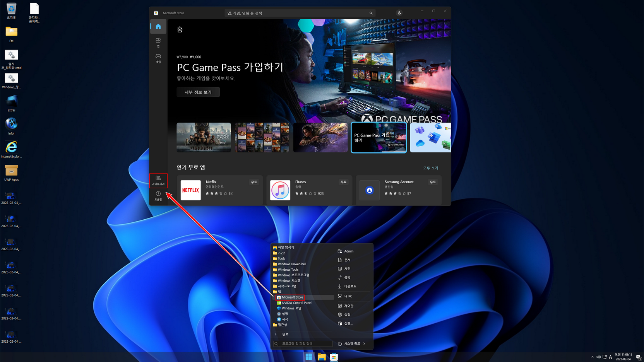Focus the Store search field
Screen dimensions: 644x362
click(300, 13)
